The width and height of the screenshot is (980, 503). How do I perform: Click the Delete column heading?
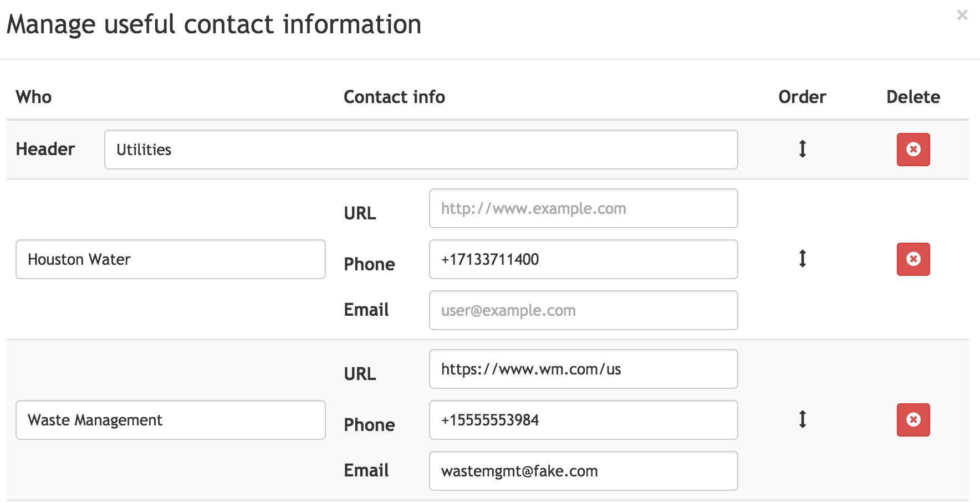pyautogui.click(x=913, y=97)
